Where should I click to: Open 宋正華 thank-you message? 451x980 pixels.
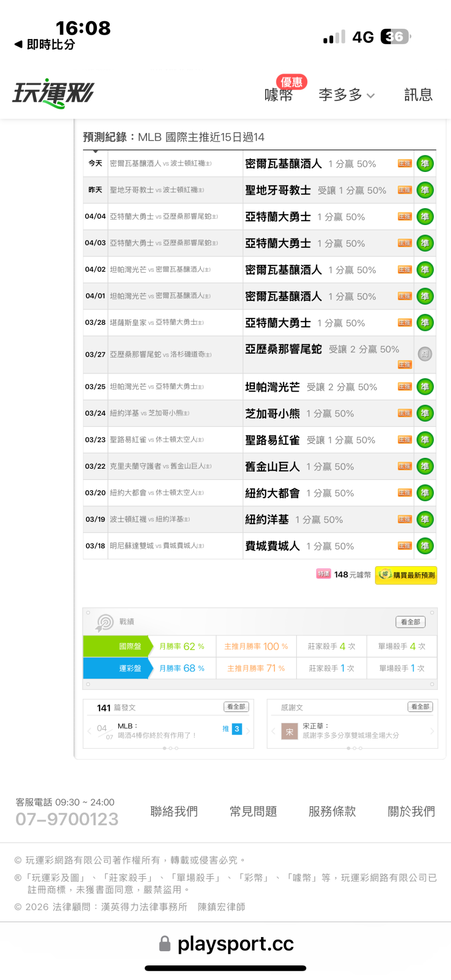[x=351, y=731]
